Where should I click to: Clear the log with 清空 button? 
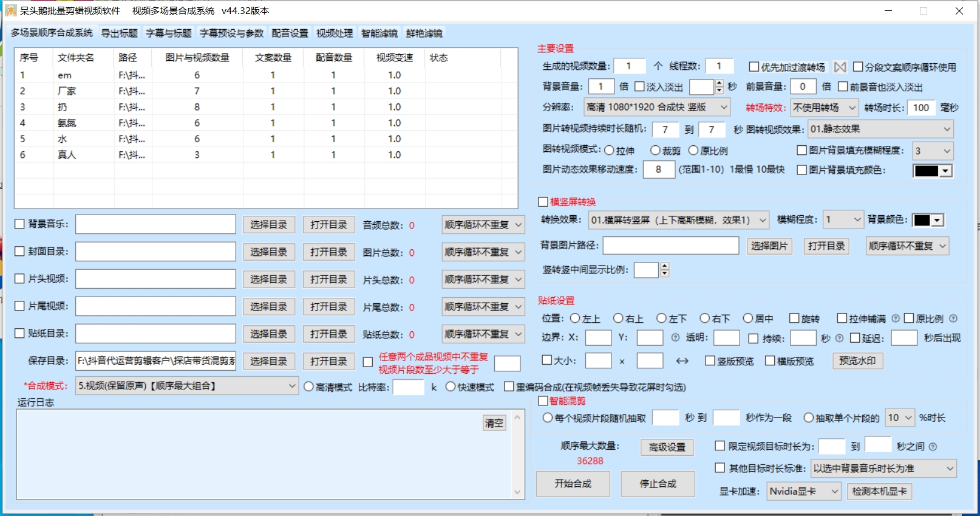[x=494, y=423]
